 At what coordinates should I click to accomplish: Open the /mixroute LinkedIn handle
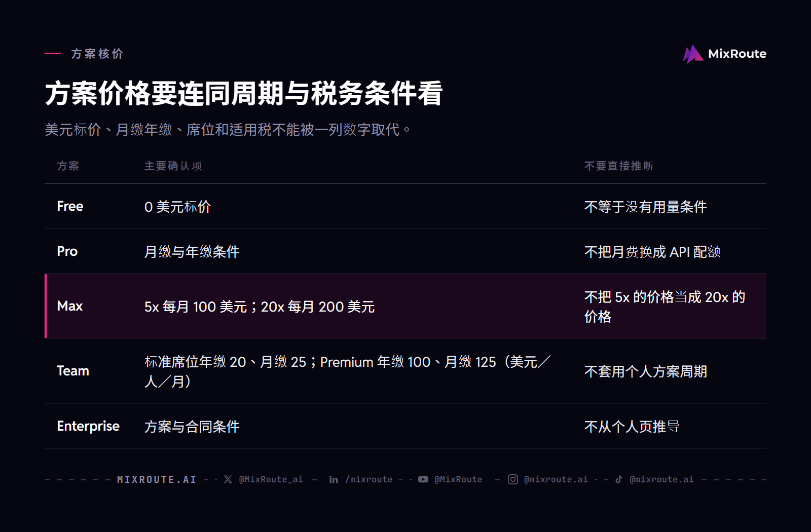click(x=369, y=479)
